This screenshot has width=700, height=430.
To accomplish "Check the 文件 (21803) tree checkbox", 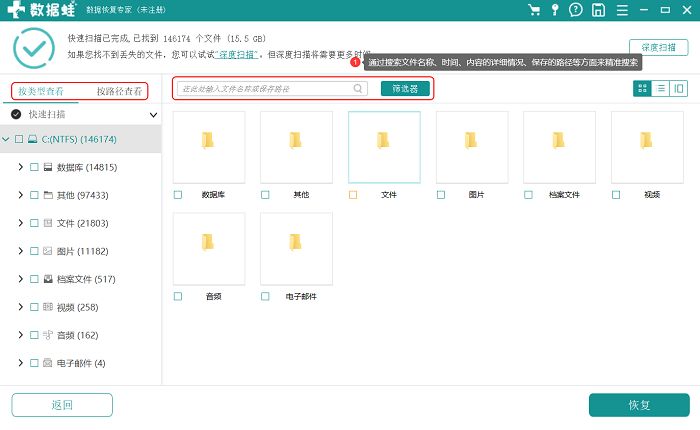I will pyautogui.click(x=34, y=223).
